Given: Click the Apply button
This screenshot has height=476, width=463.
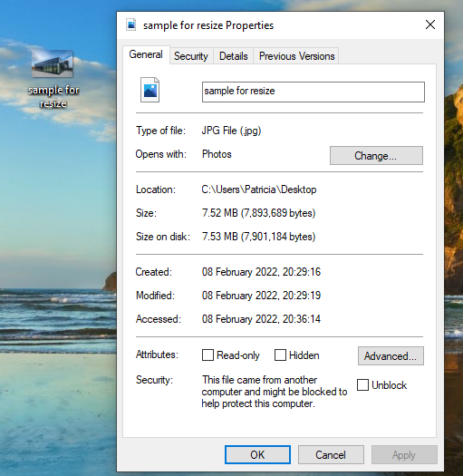Looking at the screenshot, I should (404, 455).
